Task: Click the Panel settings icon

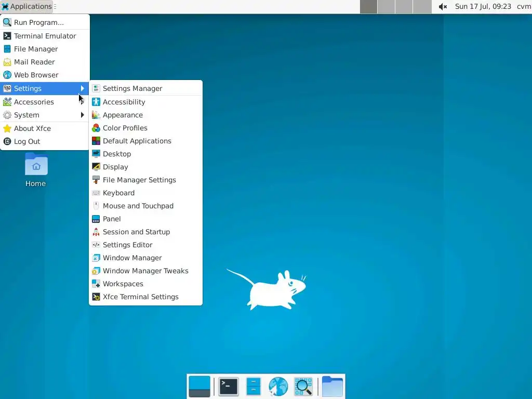Action: tap(96, 219)
